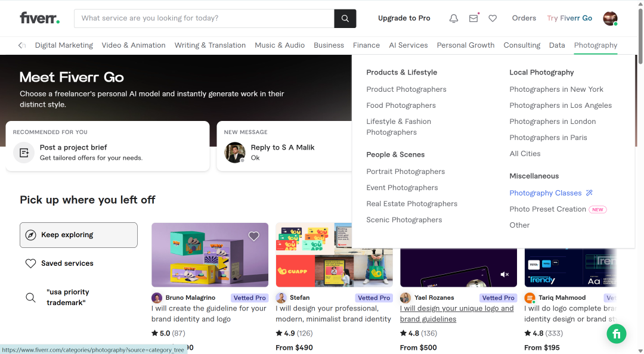
Task: Select Other under Miscellaneous
Action: 519,225
